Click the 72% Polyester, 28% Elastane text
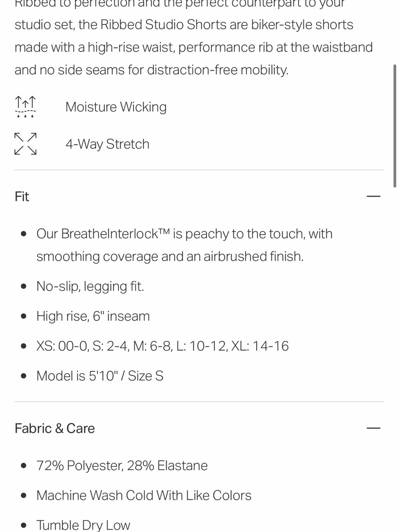399x532 pixels. click(x=122, y=465)
